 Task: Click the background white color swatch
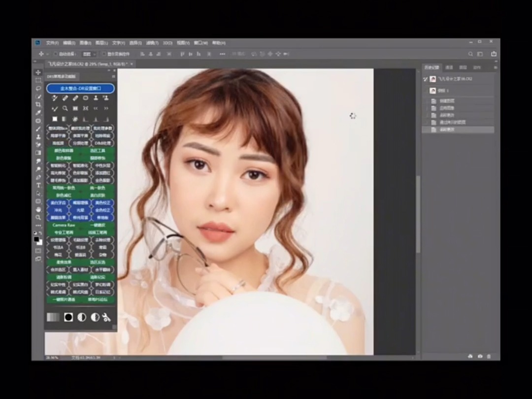click(40, 242)
